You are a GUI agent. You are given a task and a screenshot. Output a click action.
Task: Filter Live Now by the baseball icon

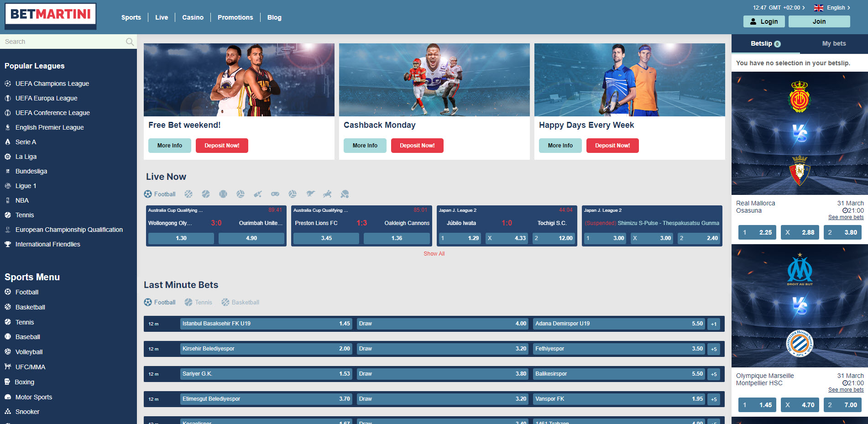tap(223, 194)
